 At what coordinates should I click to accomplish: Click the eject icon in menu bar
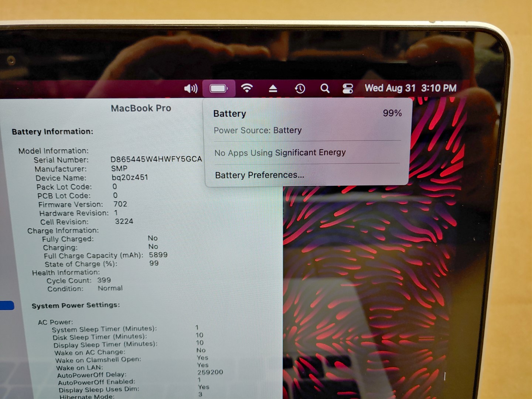pos(273,88)
